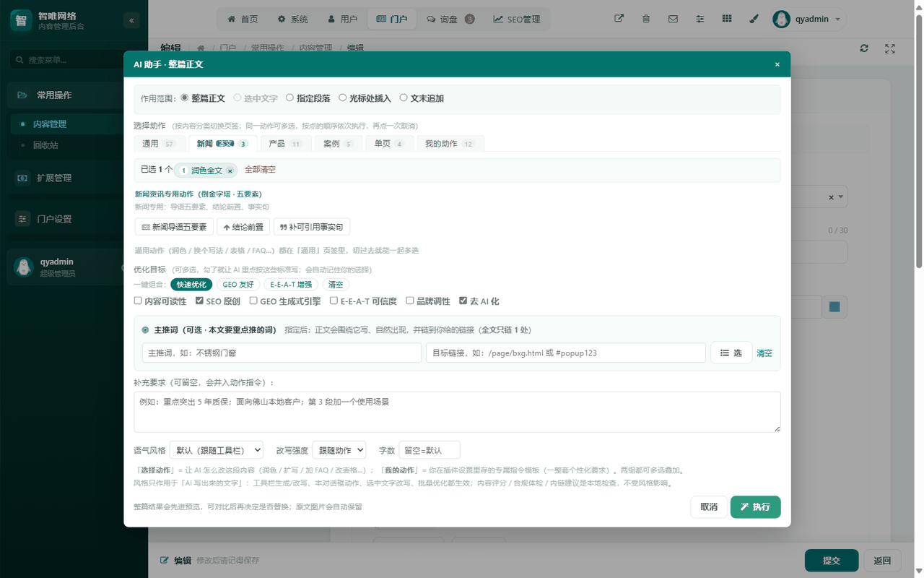
Task: Select 指定段落 scope radio
Action: pyautogui.click(x=289, y=98)
